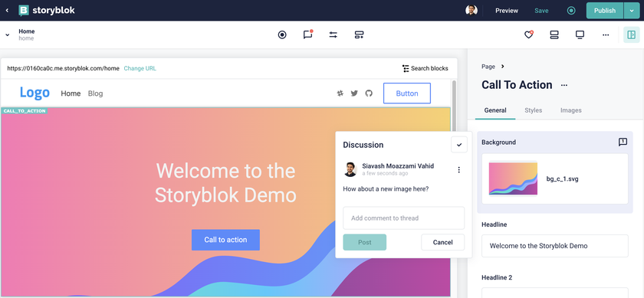Click the outlined Button in preview header

click(407, 93)
